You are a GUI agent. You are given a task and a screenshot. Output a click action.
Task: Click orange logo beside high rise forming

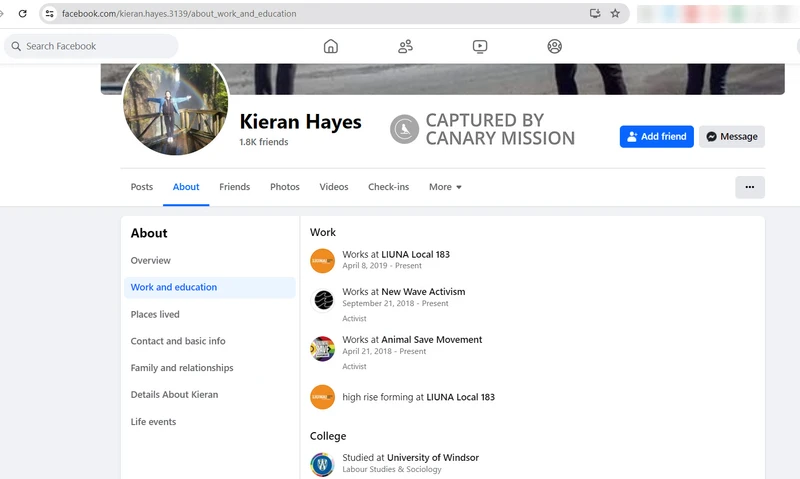coord(322,397)
